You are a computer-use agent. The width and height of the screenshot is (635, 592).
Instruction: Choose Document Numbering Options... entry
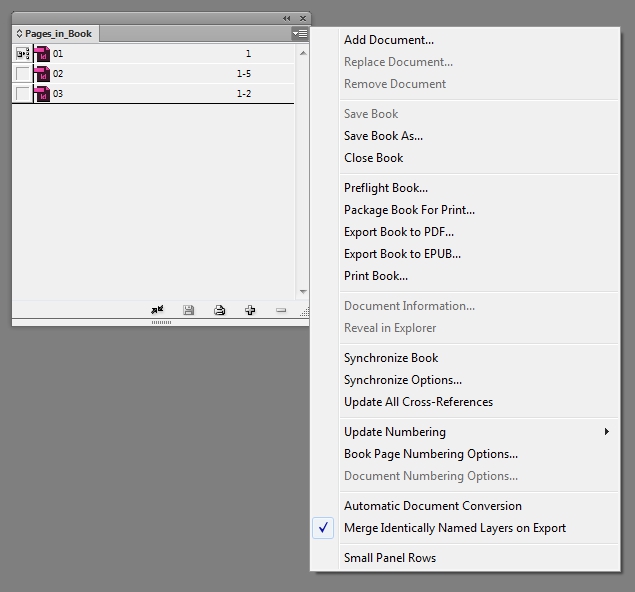tap(431, 476)
